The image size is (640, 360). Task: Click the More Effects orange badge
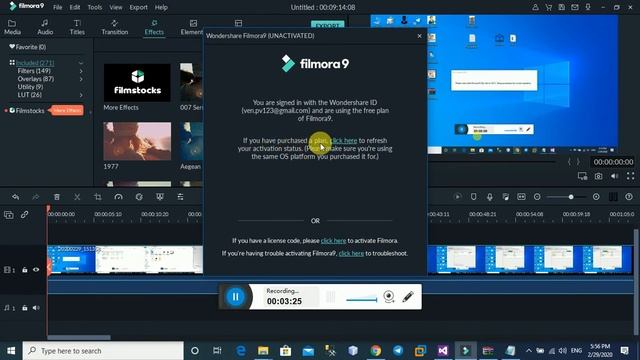67,111
